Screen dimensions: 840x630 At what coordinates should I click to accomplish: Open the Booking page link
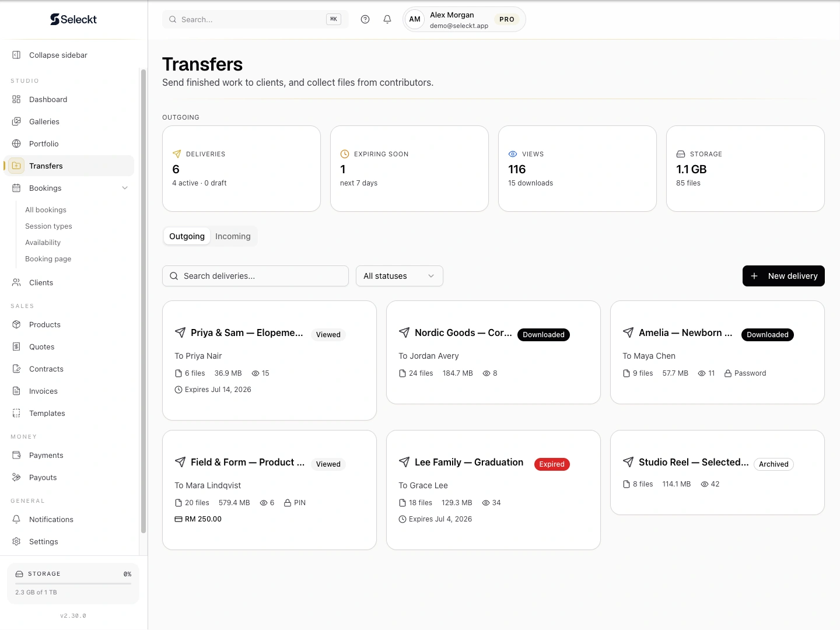click(48, 259)
